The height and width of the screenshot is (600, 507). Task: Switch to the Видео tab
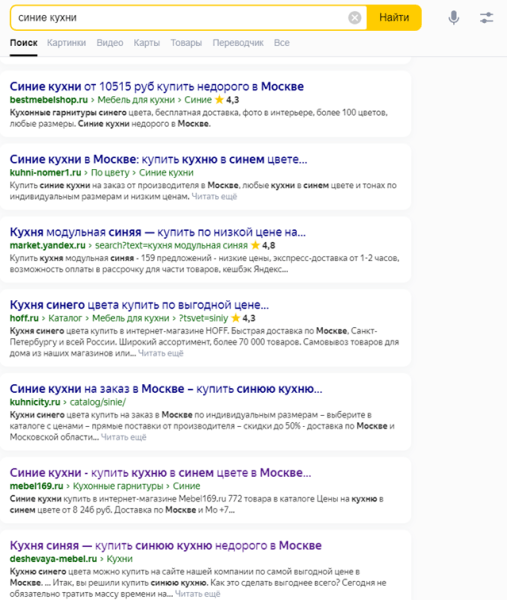(x=110, y=43)
